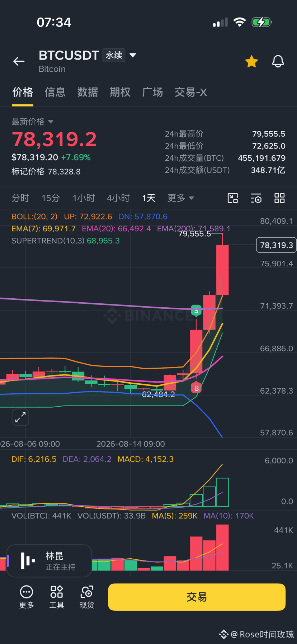Open the indicator settings icon
Screen dimensions: 297x644
pyautogui.click(x=256, y=198)
